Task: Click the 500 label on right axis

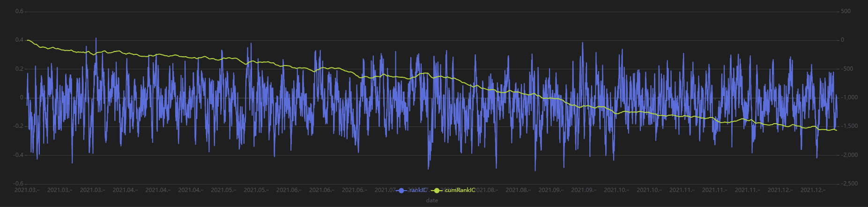Action: click(846, 11)
